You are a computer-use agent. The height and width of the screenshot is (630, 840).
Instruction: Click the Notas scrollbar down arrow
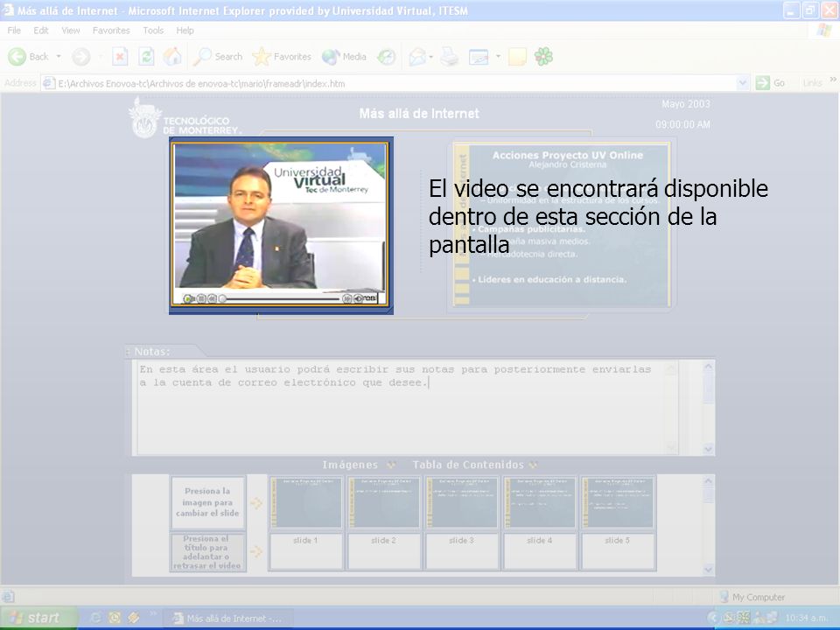[708, 449]
